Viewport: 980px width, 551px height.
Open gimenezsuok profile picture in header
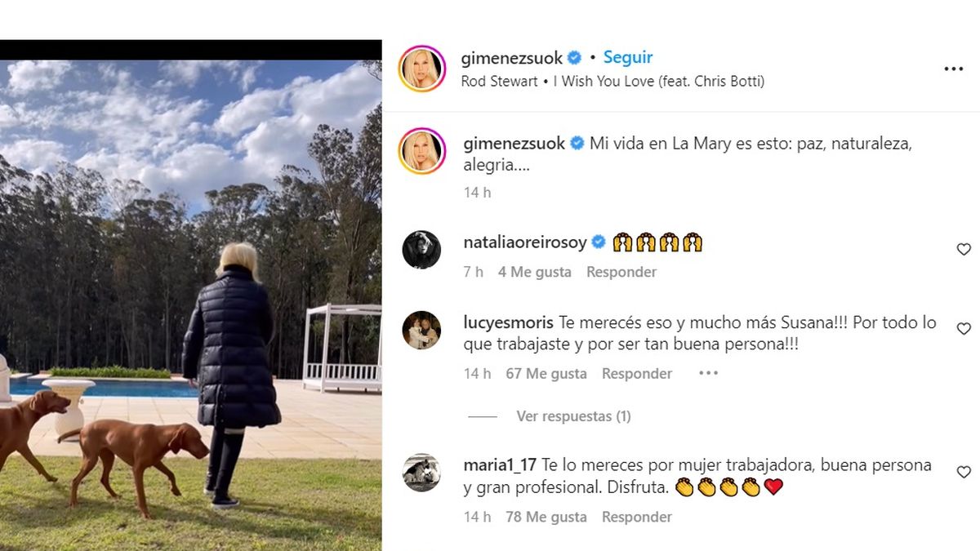click(421, 69)
